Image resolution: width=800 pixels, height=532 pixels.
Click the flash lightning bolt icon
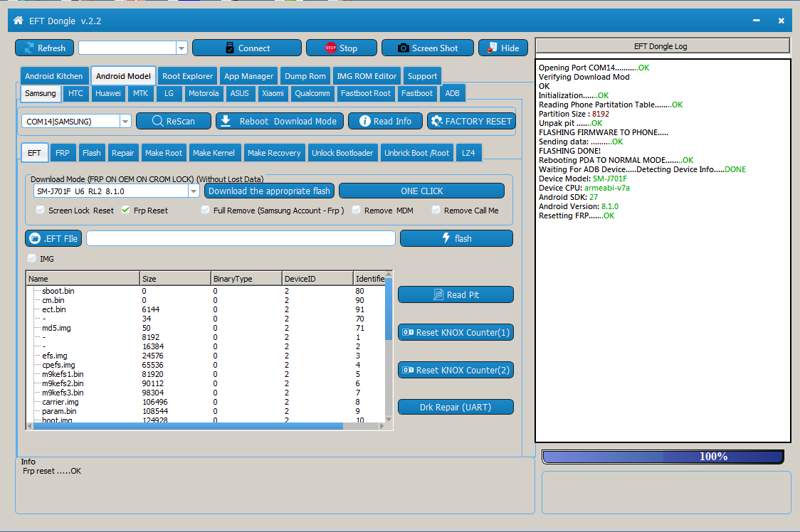point(446,238)
